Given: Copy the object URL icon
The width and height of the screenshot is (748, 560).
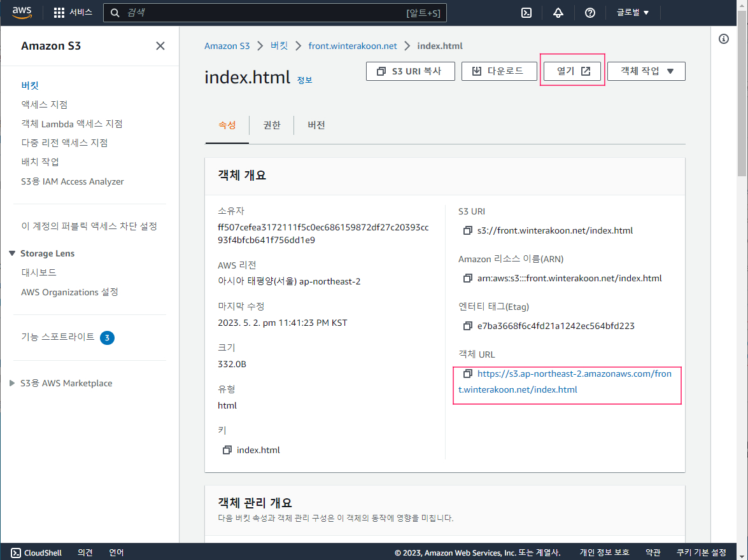Looking at the screenshot, I should (467, 374).
